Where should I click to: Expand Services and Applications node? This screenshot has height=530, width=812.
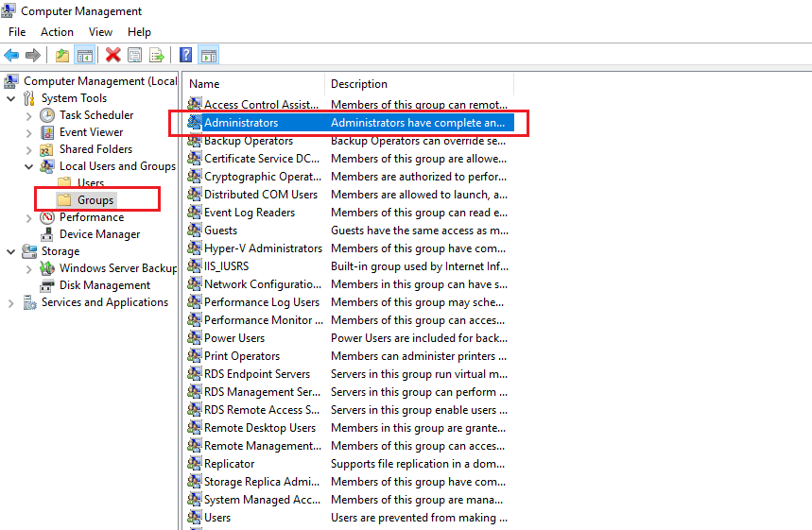pos(11,303)
